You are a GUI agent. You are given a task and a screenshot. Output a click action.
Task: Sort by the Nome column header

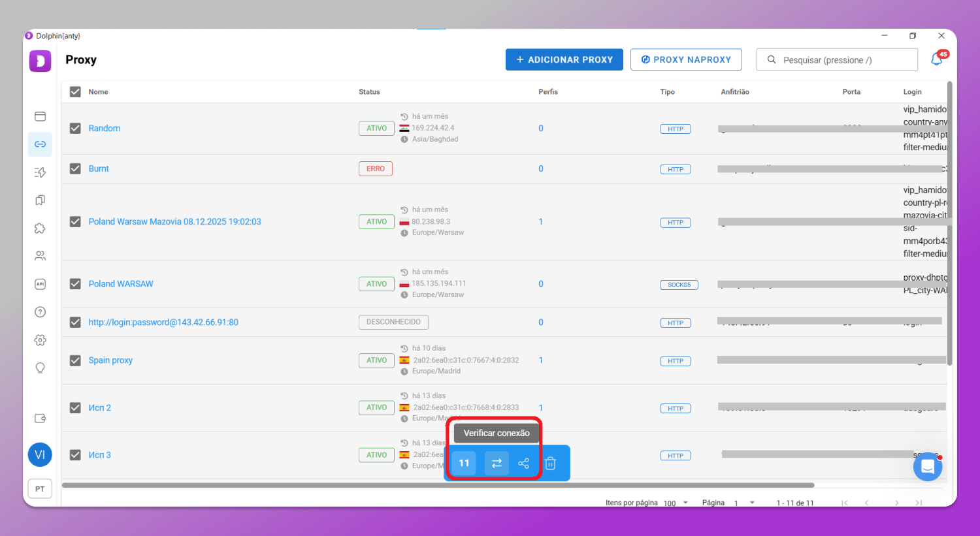(99, 92)
